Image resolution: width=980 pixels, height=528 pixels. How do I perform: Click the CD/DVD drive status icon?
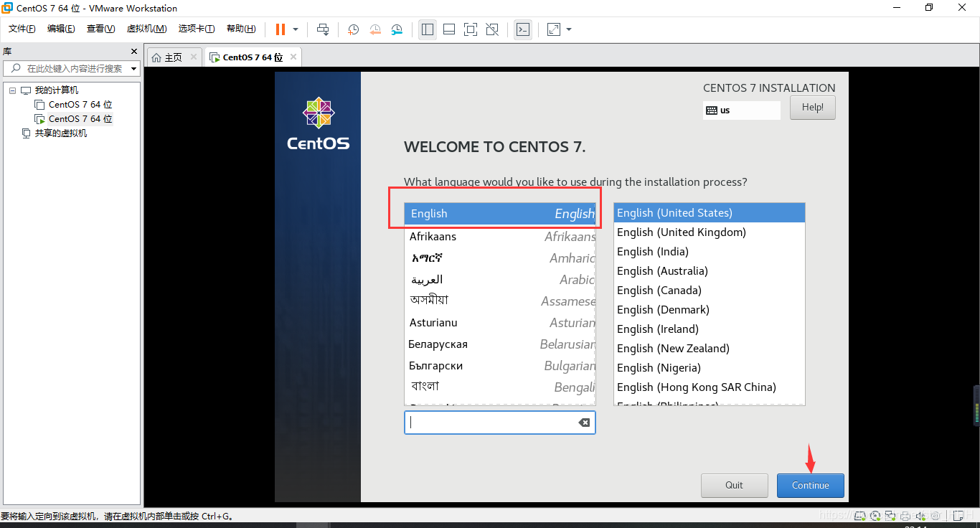pyautogui.click(x=875, y=515)
